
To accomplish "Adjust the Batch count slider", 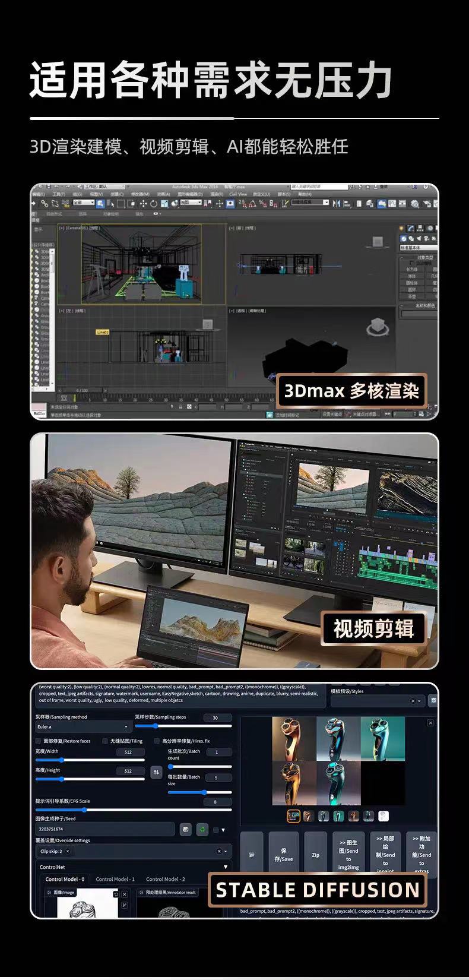I will point(199,766).
